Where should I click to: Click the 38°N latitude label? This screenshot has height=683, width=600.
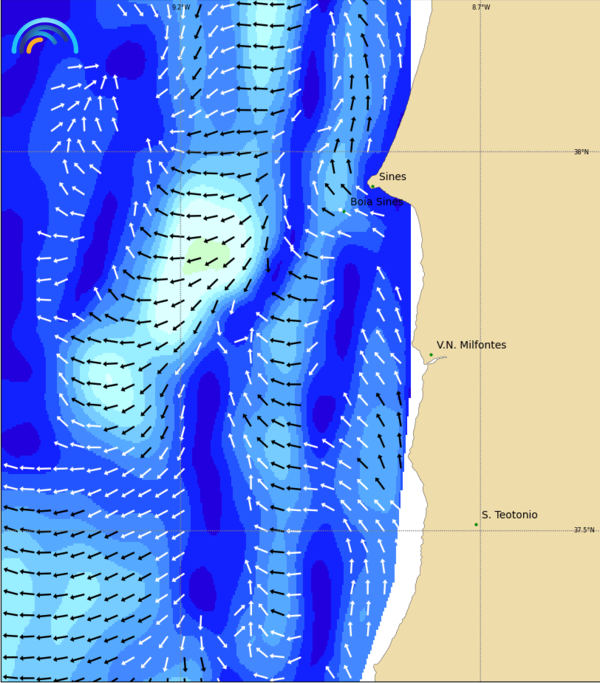coord(581,152)
